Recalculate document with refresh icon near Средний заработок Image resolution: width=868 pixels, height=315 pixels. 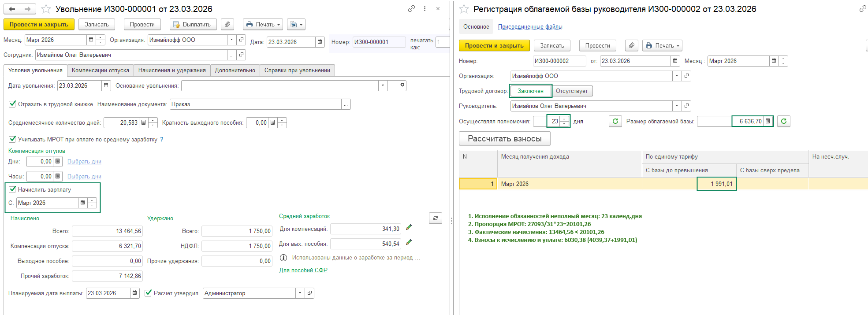(436, 218)
